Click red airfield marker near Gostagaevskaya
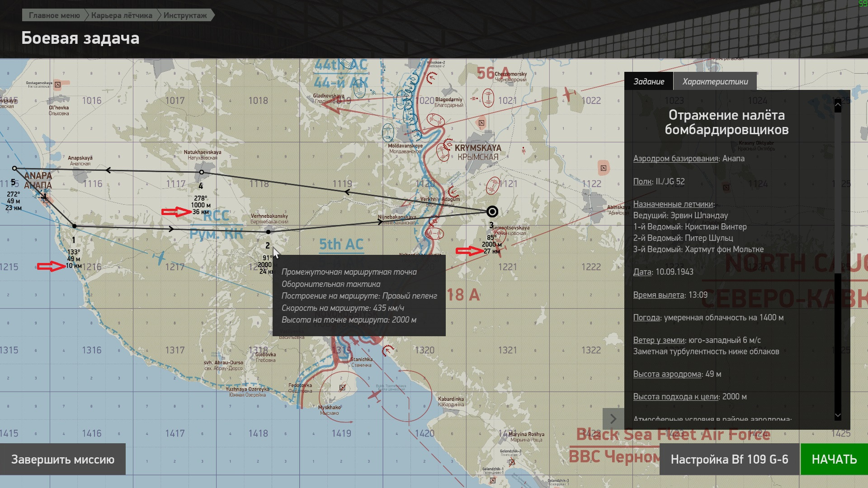Viewport: 868px width, 488px height. [58, 84]
